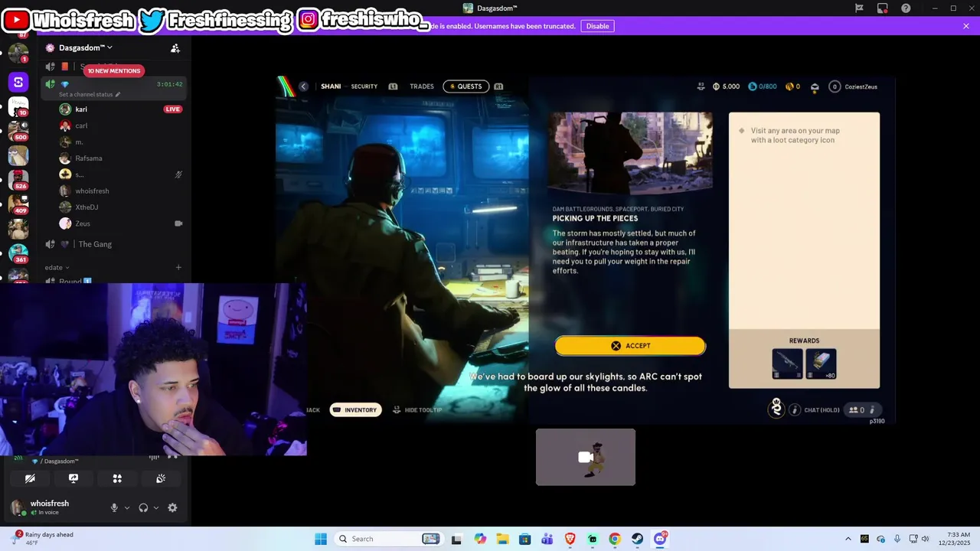980x551 pixels.
Task: Open taskbar clock showing 7:33 AM
Action: coord(959,539)
